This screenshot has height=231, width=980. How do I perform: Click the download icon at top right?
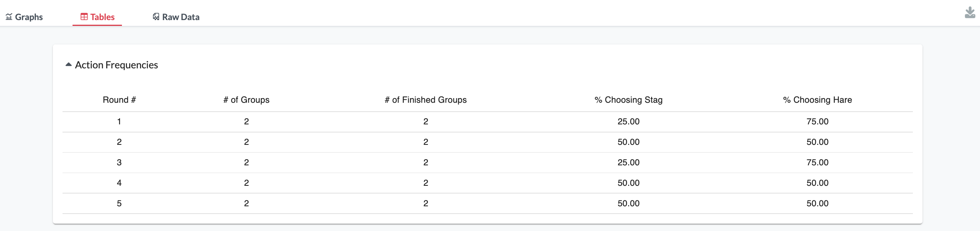click(970, 13)
